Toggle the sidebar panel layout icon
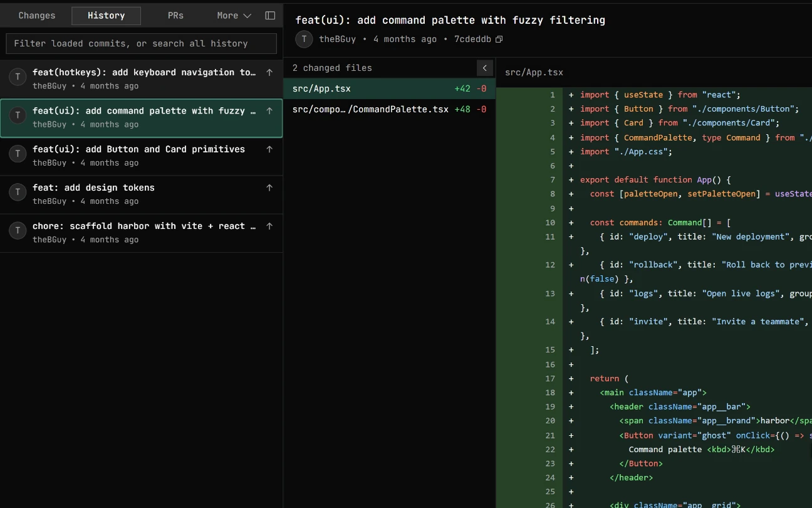 click(270, 16)
